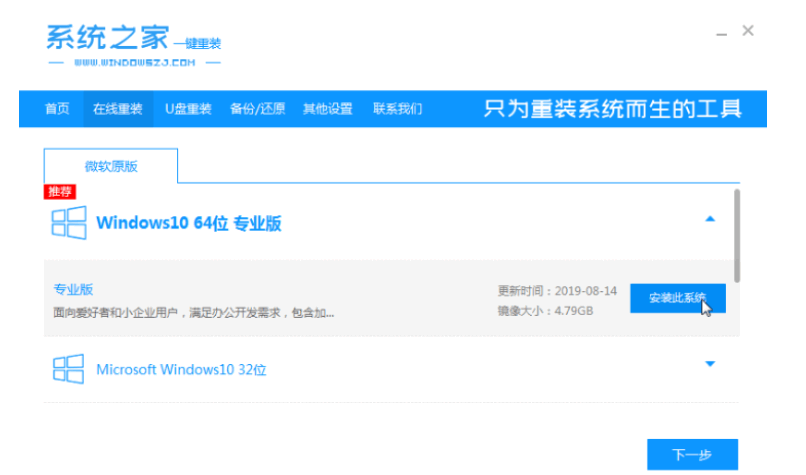This screenshot has height=475, width=806.
Task: Open 联系我们 tab
Action: coord(397,109)
